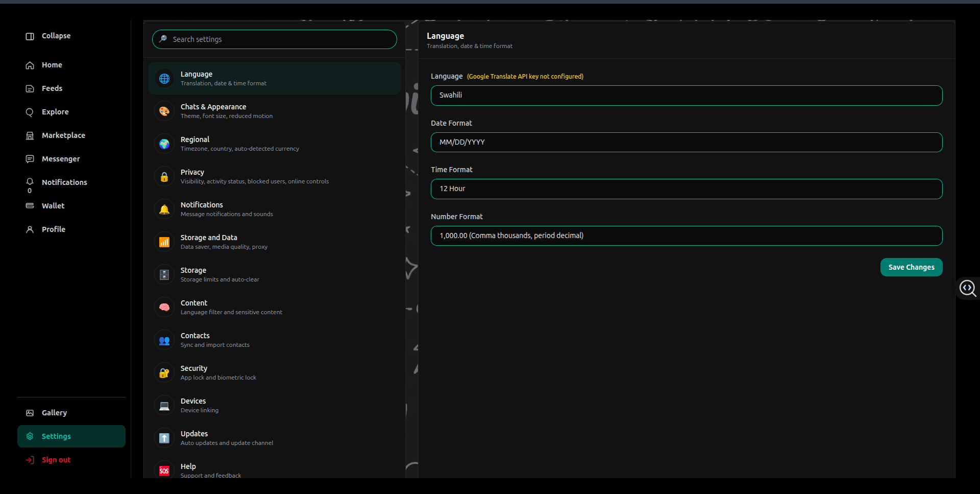This screenshot has height=494, width=980.
Task: Open Regional settings section
Action: [275, 144]
